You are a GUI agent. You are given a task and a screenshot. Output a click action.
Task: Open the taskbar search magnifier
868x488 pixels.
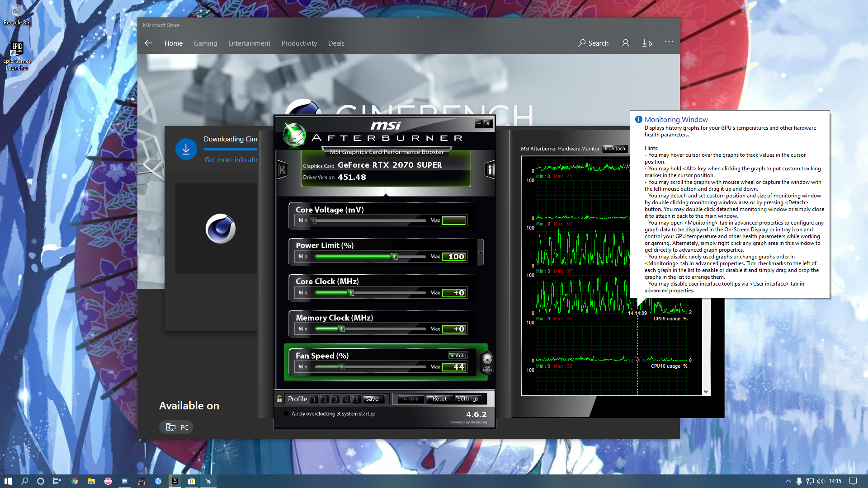[24, 481]
